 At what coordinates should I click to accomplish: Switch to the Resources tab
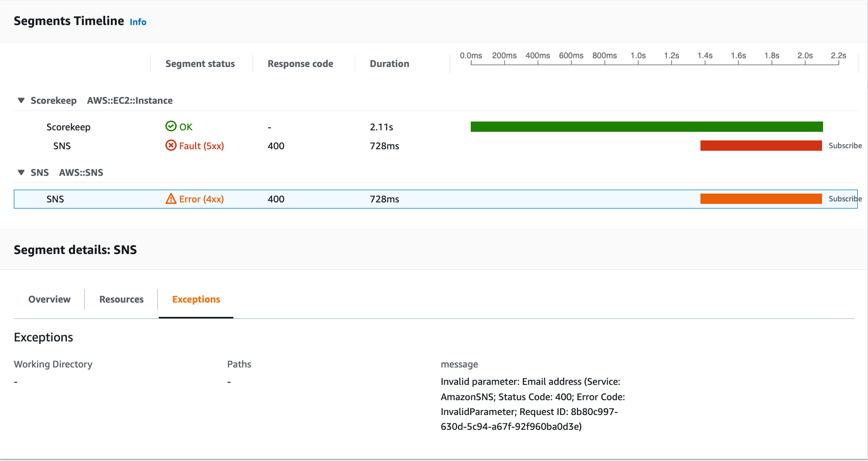(121, 299)
